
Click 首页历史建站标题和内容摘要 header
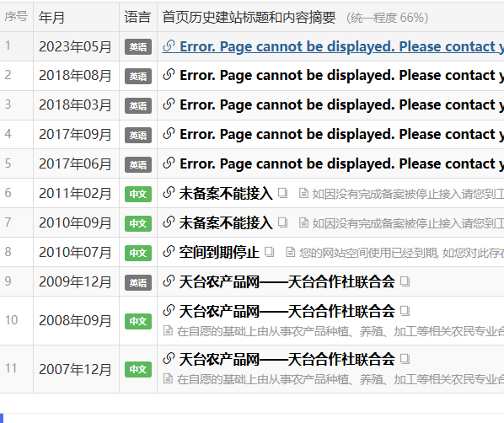tap(249, 17)
